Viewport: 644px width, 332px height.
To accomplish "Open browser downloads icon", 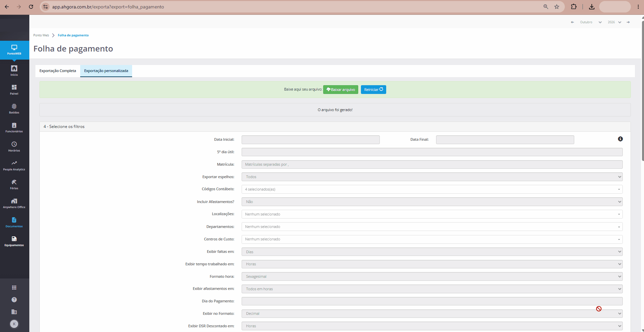I will (592, 7).
